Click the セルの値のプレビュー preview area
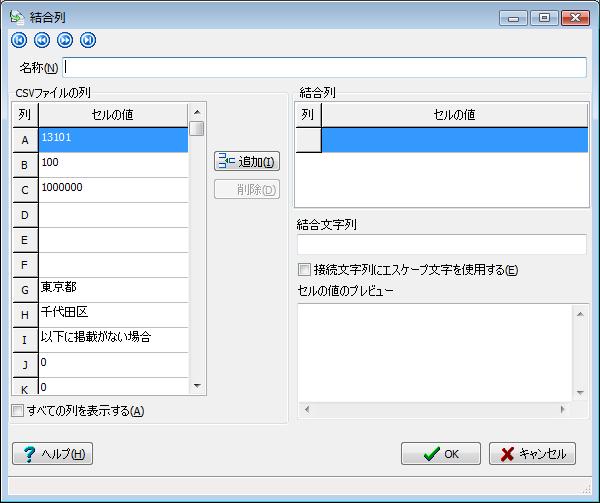The width and height of the screenshot is (600, 503). (435, 351)
